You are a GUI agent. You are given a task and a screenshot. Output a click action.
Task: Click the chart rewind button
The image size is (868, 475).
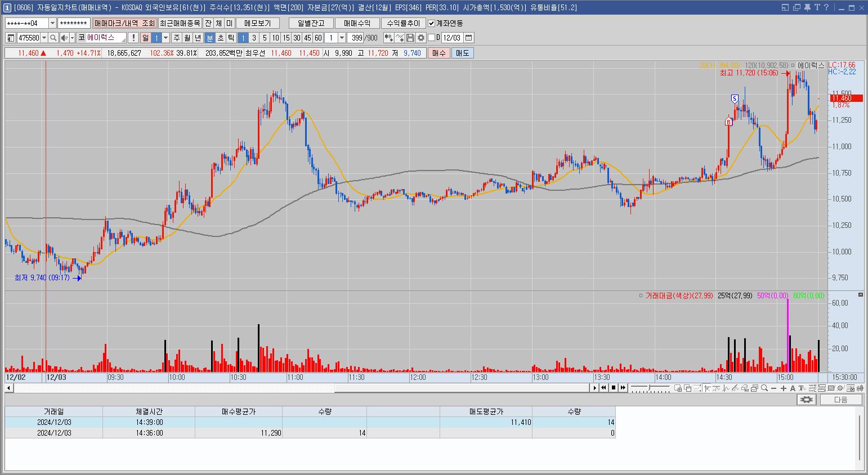pos(603,388)
